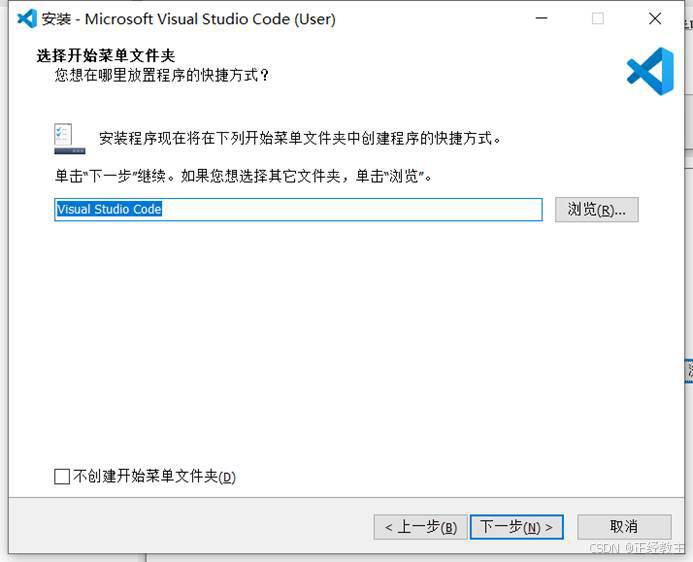693x562 pixels.
Task: Continue with 下一步(N) button
Action: tap(517, 527)
